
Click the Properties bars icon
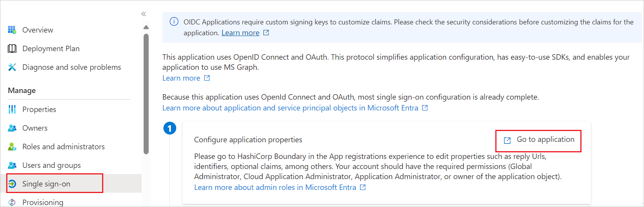click(12, 109)
